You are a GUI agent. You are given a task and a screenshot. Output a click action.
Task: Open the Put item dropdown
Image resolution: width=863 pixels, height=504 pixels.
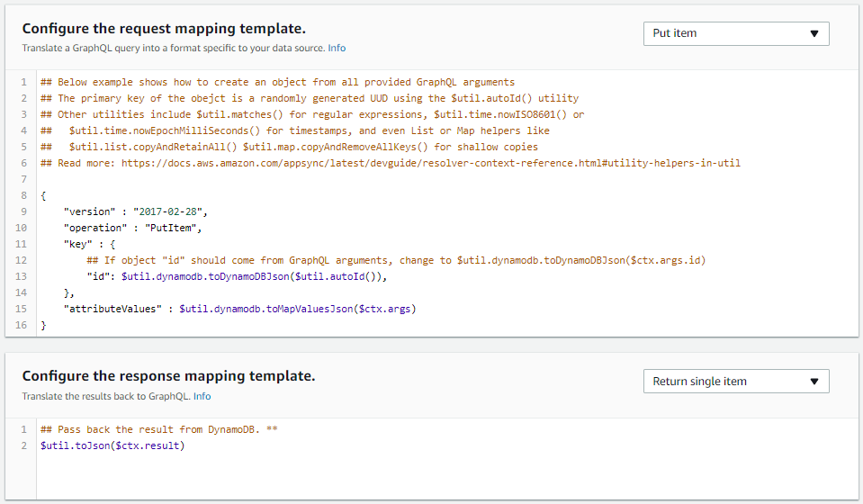click(x=735, y=33)
